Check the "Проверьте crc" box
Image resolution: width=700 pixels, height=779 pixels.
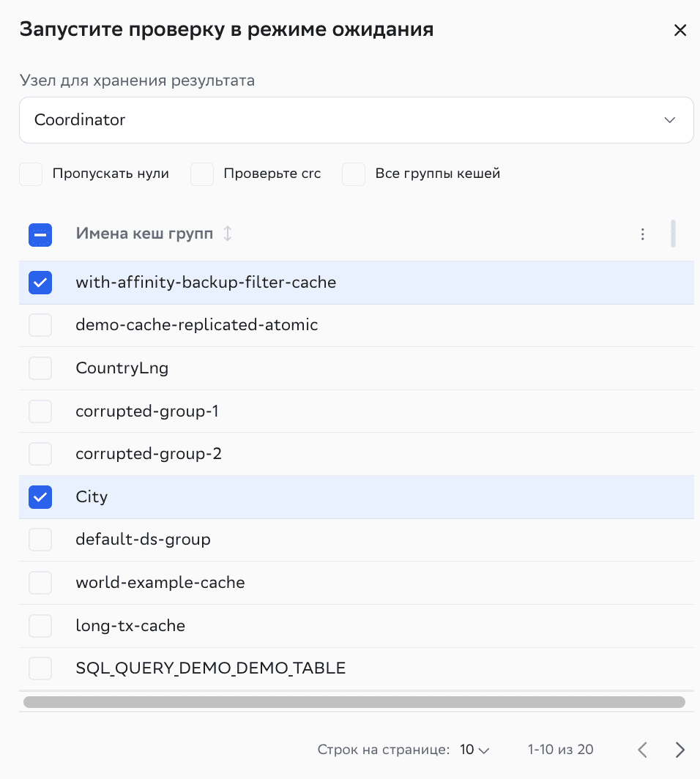click(x=202, y=174)
